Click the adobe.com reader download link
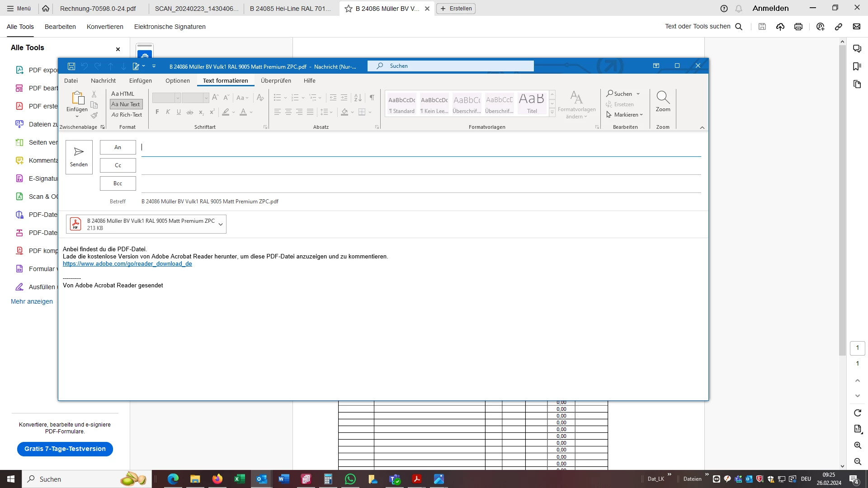 tap(127, 264)
